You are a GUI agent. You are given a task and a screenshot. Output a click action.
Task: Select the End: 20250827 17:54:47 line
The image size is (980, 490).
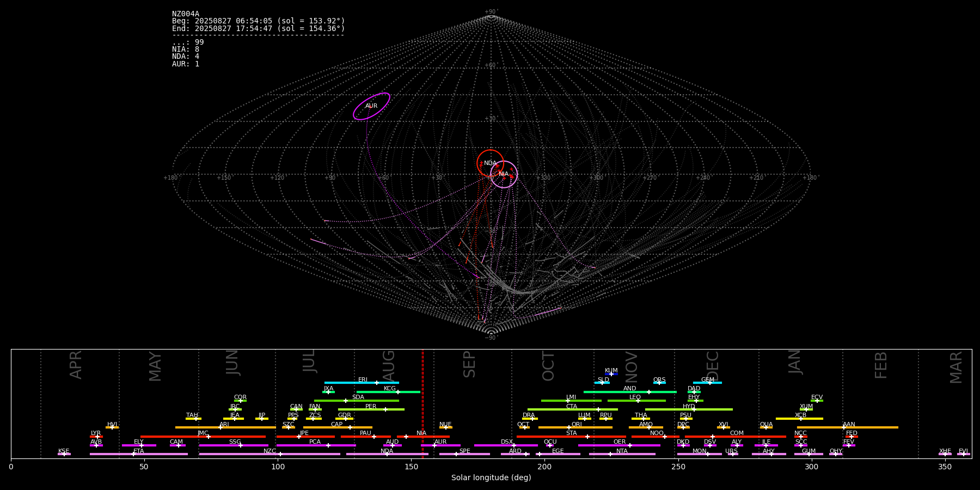259,28
